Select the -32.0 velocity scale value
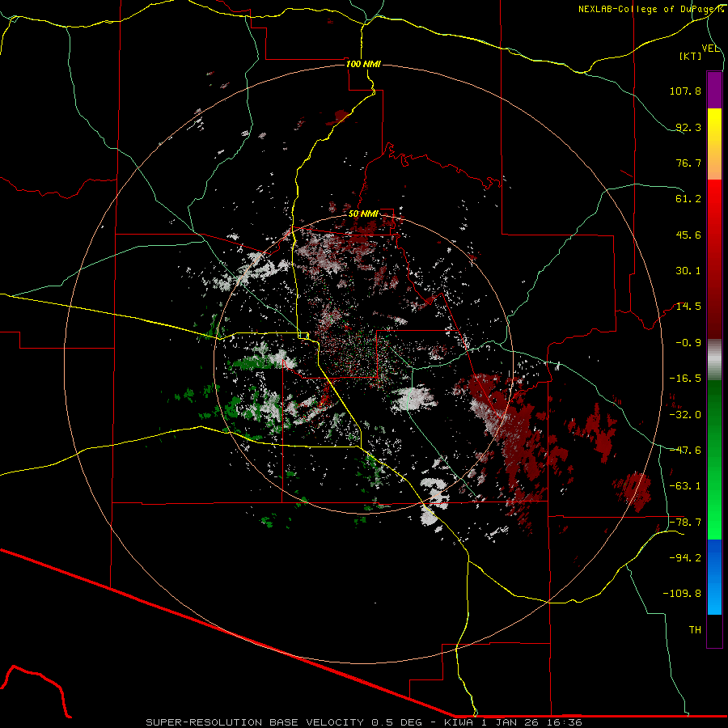The image size is (728, 728). click(x=685, y=415)
